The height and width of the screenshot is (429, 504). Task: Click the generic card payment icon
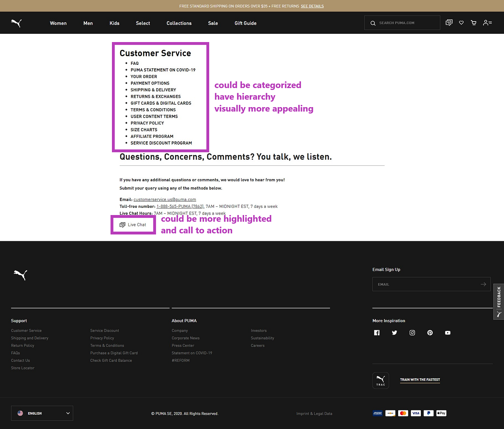(390, 413)
